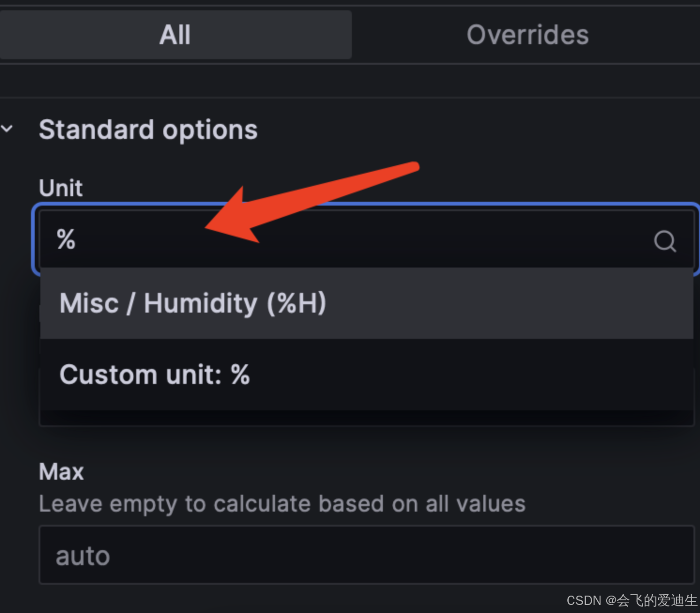
Task: Click the red arrow annotation
Action: 312,202
